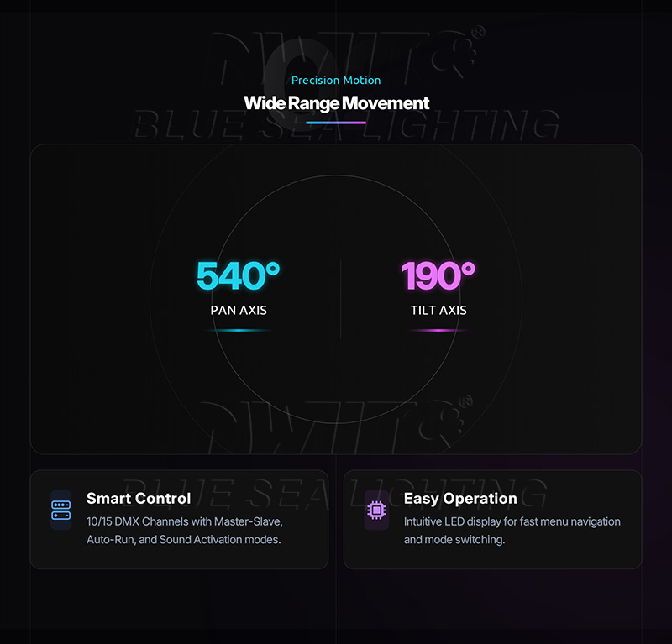672x644 pixels.
Task: Click the watermark logo inside the movement card
Action: [x=336, y=424]
